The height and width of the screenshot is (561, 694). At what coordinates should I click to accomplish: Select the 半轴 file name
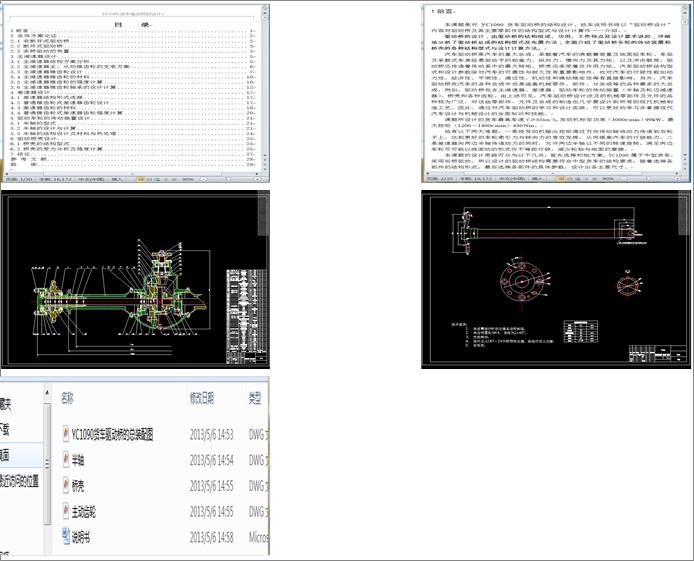(77, 461)
